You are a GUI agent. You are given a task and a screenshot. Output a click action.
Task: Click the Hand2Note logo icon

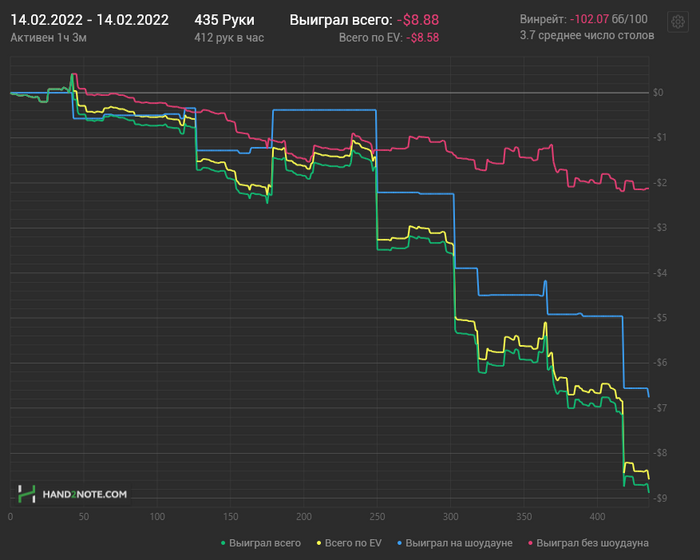coord(27,494)
